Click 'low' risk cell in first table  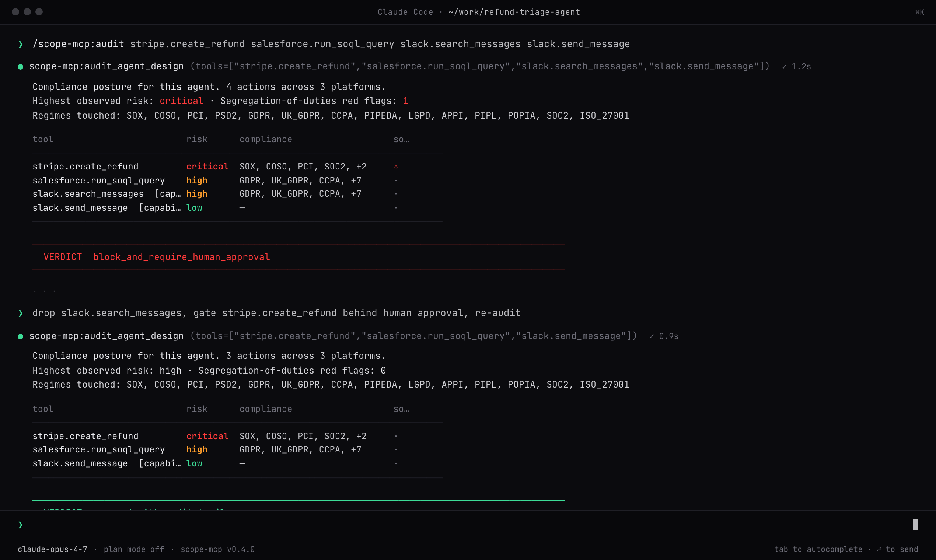point(194,208)
